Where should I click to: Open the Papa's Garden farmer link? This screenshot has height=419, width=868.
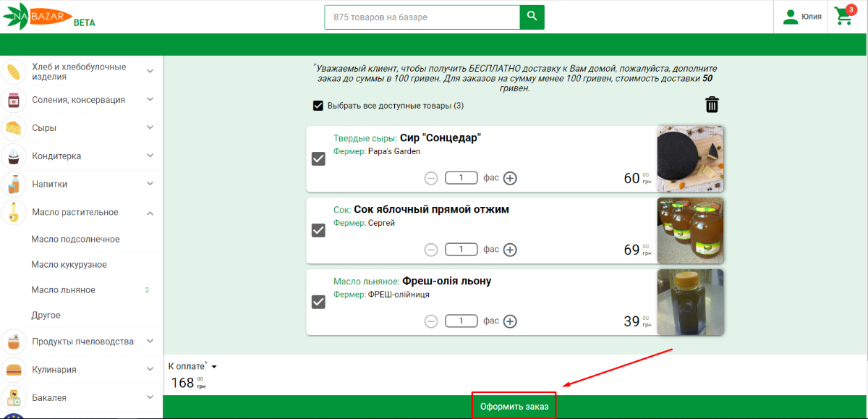[393, 152]
